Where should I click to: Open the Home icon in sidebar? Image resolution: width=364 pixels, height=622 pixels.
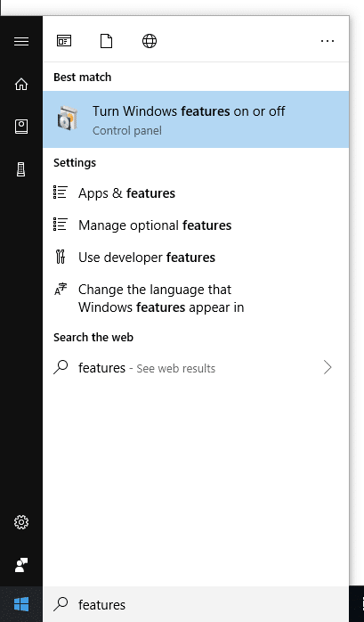21,84
